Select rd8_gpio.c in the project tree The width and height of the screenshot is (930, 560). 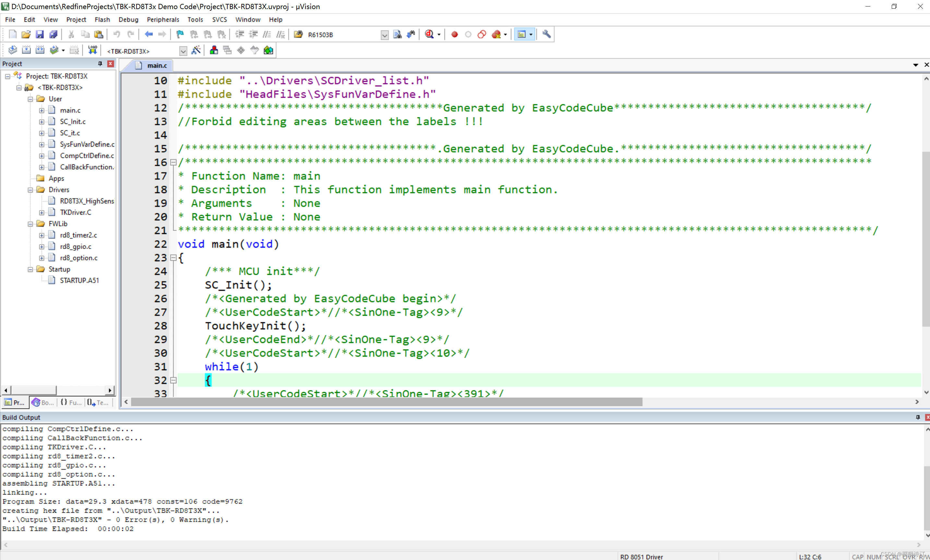pyautogui.click(x=76, y=246)
